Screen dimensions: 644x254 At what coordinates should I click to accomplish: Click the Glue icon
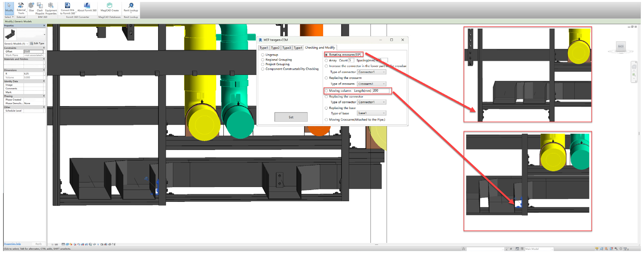31,7
